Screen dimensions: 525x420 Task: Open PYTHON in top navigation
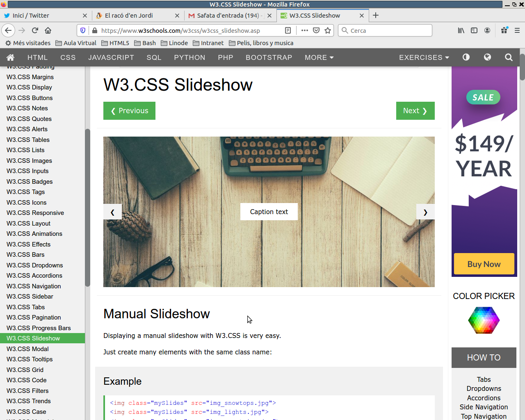189,57
